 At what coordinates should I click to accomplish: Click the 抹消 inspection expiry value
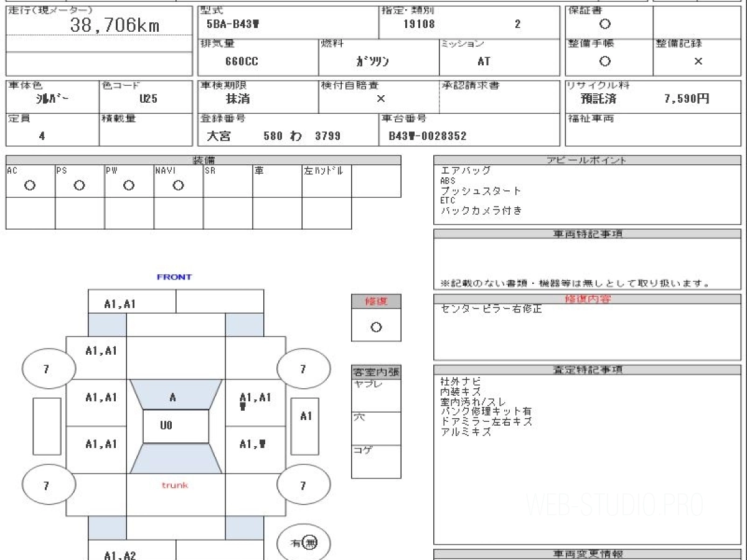coord(238,98)
